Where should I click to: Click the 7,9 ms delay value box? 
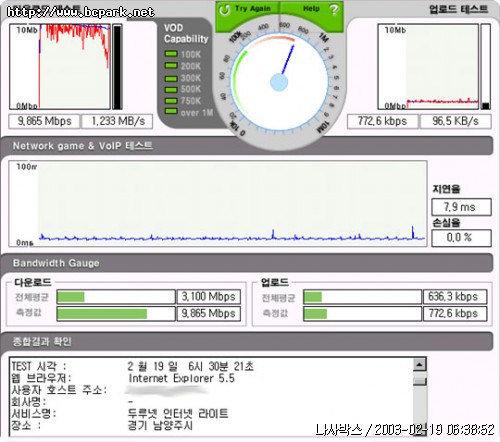pos(461,207)
